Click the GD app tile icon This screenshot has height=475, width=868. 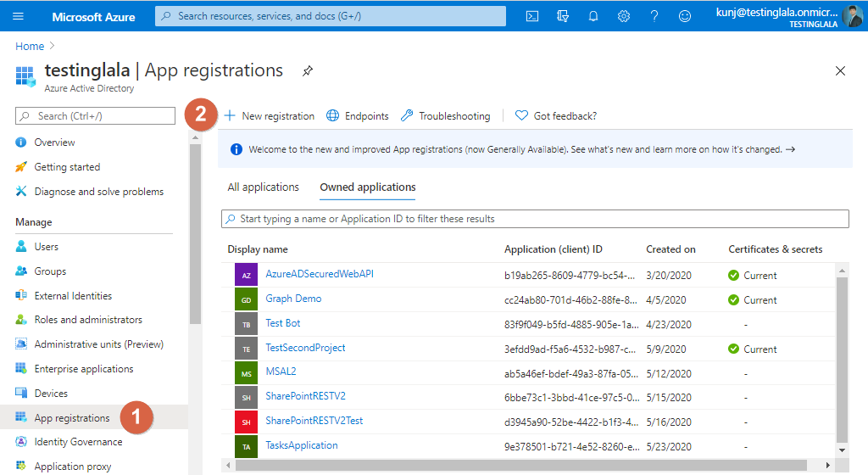point(247,299)
